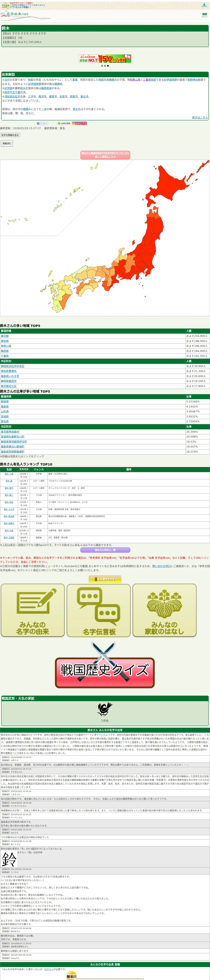Image resolution: width=210 pixels, height=980 pixels.
Task: Open the 古代 link in 由来解説
Action: (7, 80)
